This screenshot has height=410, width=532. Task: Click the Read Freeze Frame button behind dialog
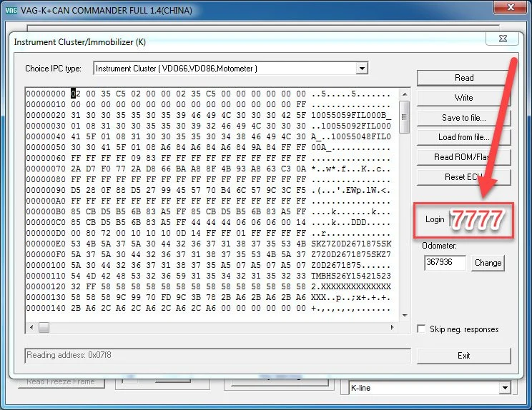click(61, 382)
